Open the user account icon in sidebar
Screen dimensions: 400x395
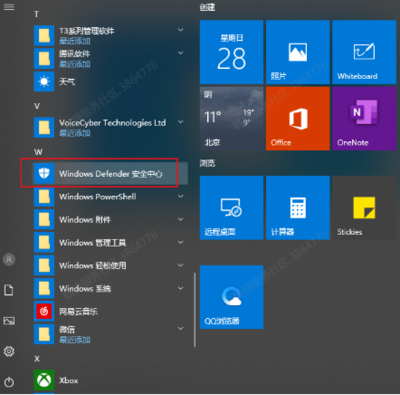coord(9,259)
